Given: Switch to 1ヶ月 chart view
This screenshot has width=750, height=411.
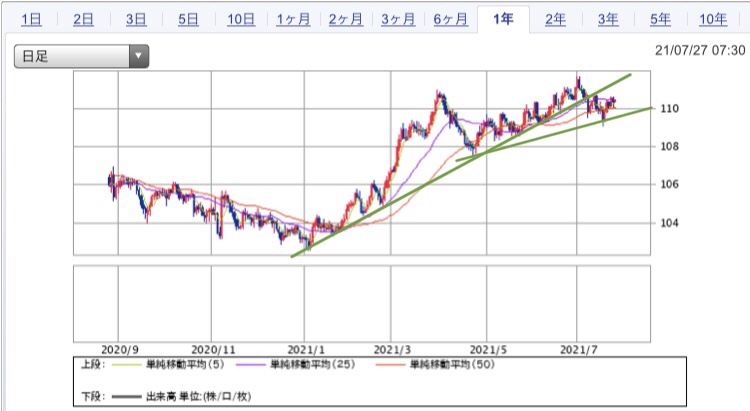Looking at the screenshot, I should pos(293,19).
